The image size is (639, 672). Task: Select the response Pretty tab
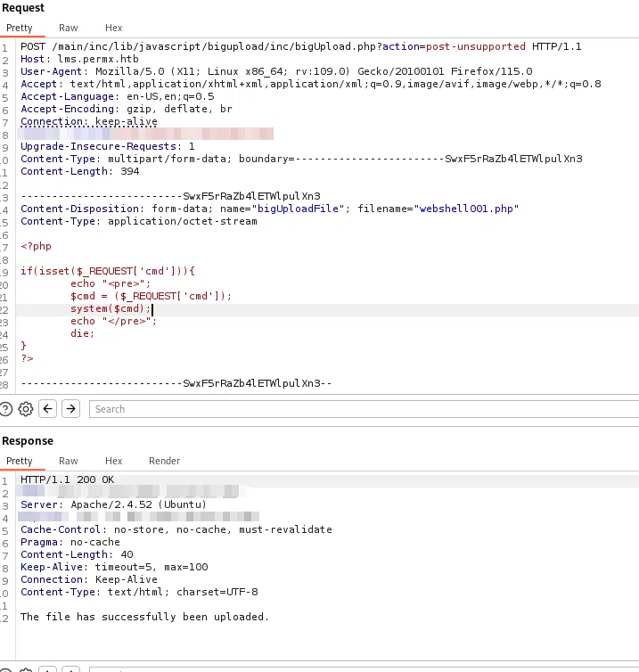point(20,461)
